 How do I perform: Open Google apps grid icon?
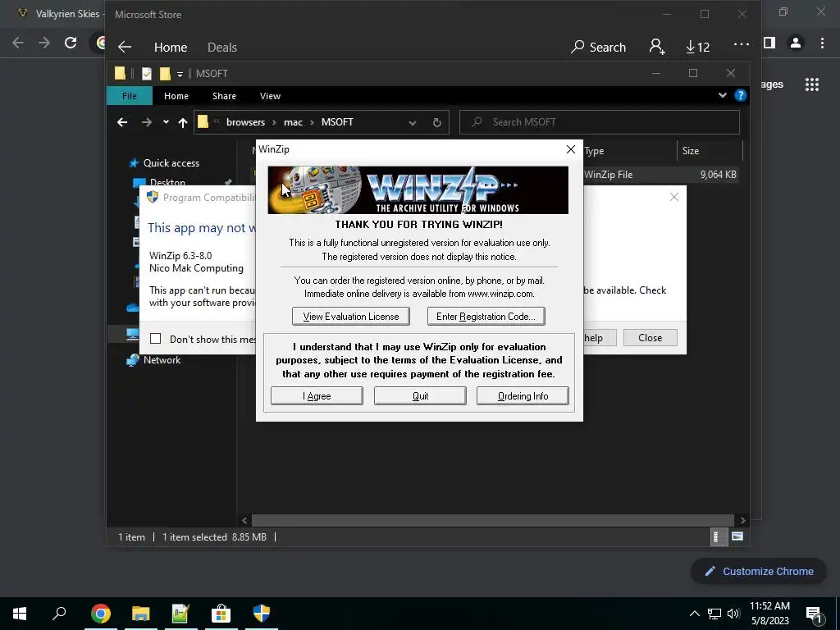pyautogui.click(x=811, y=84)
